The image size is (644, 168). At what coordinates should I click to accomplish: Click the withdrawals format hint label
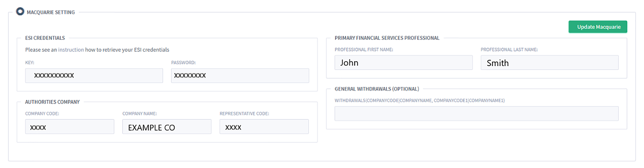(420, 100)
